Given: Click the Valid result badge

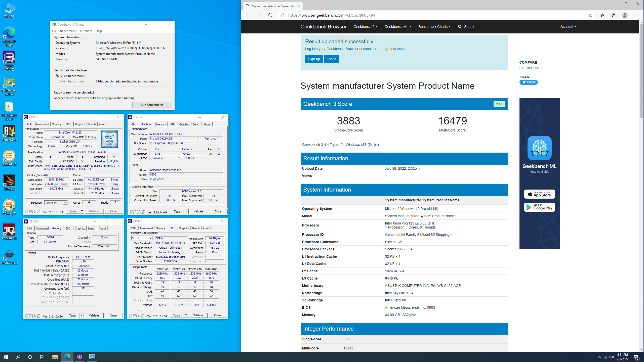Looking at the screenshot, I should pos(499,104).
